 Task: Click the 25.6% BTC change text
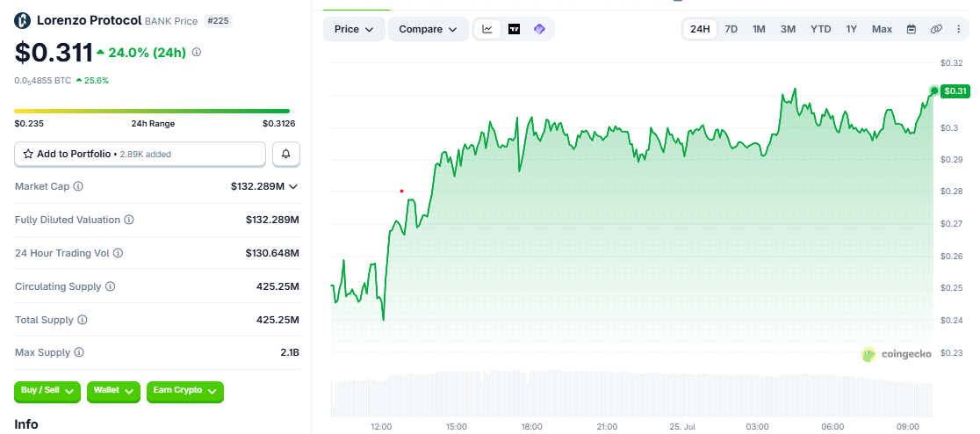click(x=97, y=81)
